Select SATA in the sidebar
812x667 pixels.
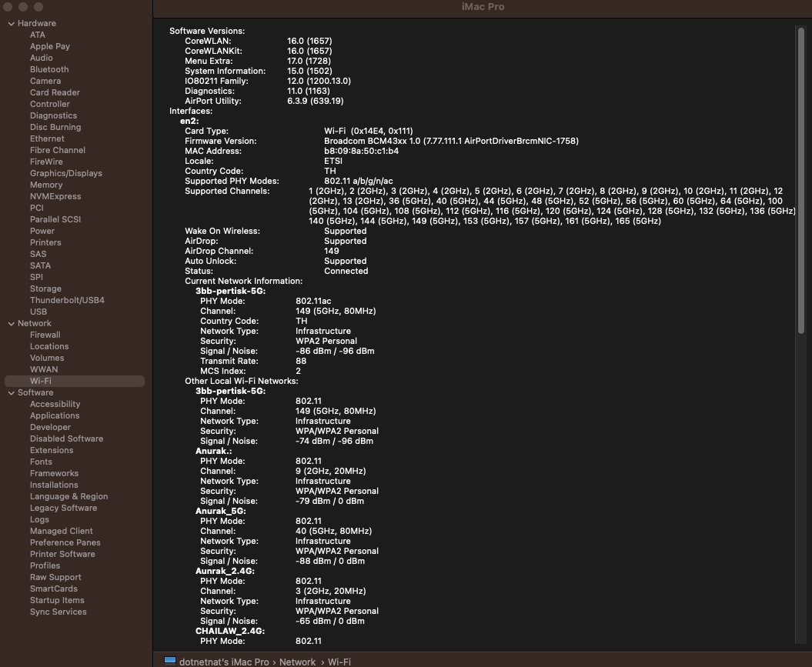(x=40, y=265)
